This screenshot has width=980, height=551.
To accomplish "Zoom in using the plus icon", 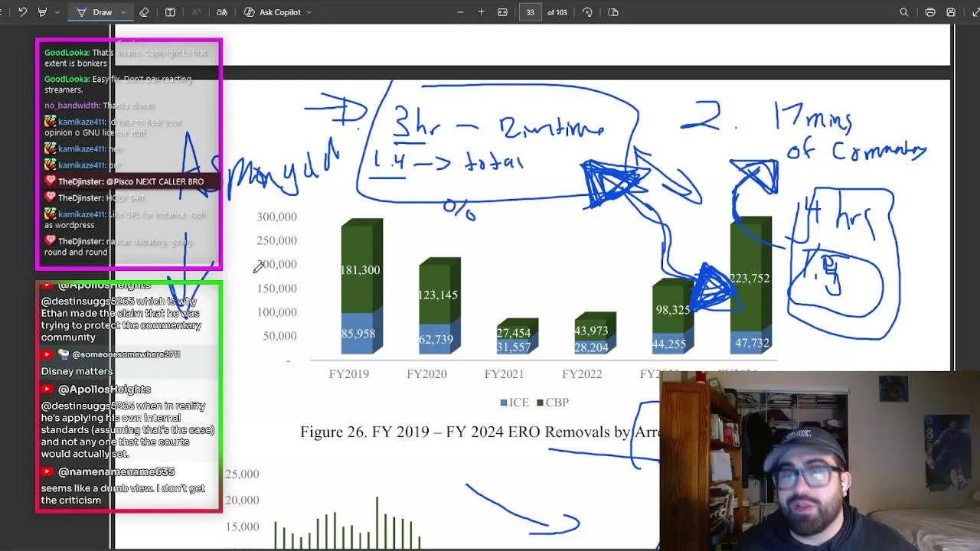I will tap(481, 12).
